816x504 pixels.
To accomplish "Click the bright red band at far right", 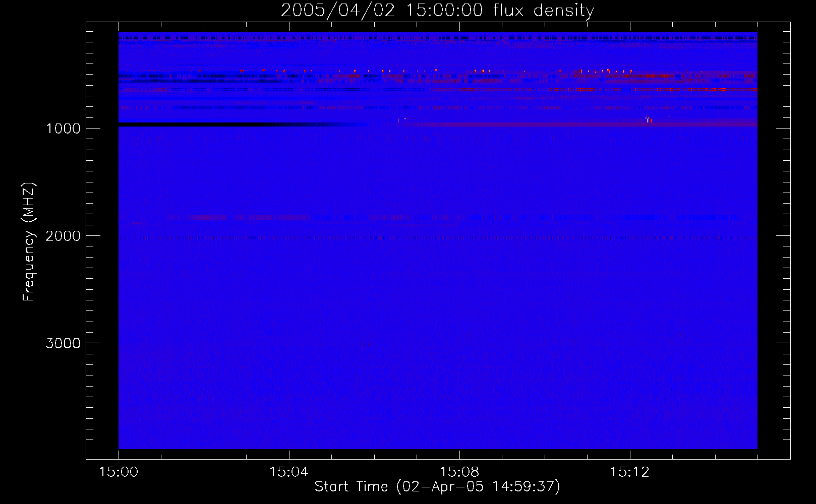I will tap(726, 90).
